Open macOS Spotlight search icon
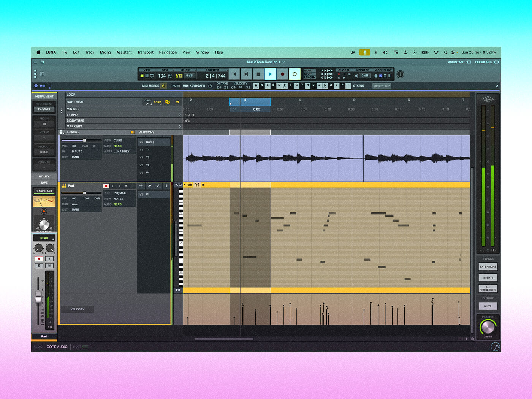532x399 pixels. pos(445,52)
